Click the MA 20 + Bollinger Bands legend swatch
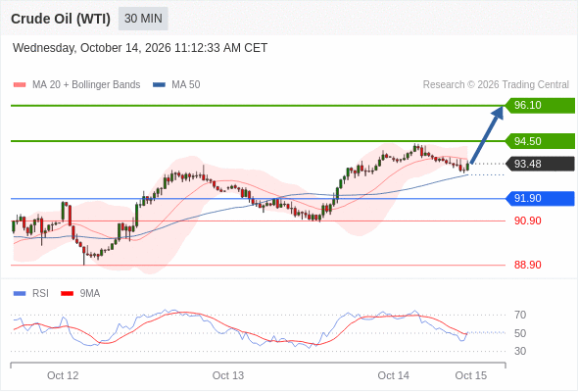 (x=20, y=85)
